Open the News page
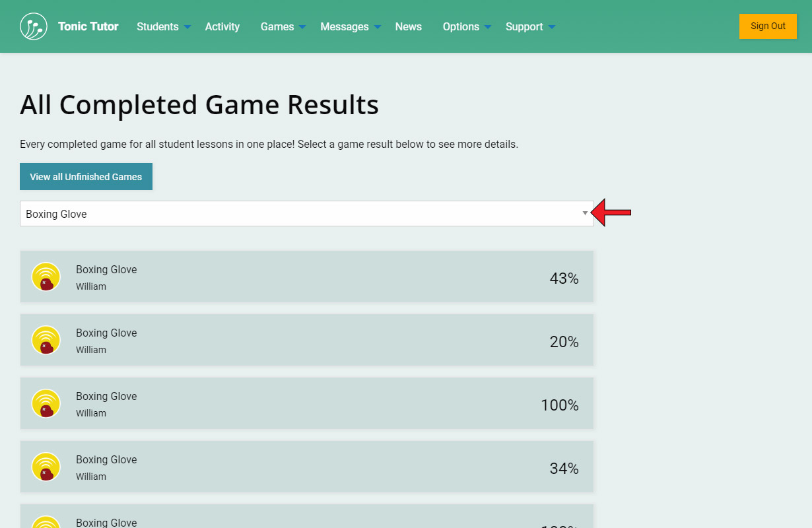 (408, 26)
